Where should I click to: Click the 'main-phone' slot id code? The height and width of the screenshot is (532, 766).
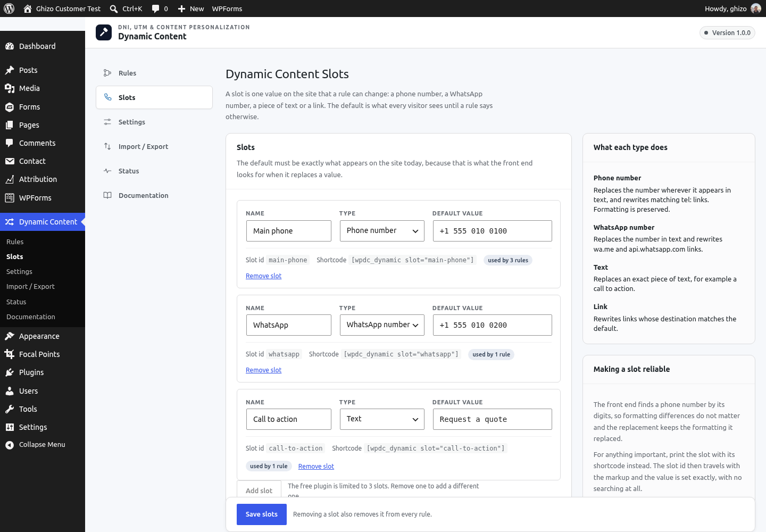(288, 260)
